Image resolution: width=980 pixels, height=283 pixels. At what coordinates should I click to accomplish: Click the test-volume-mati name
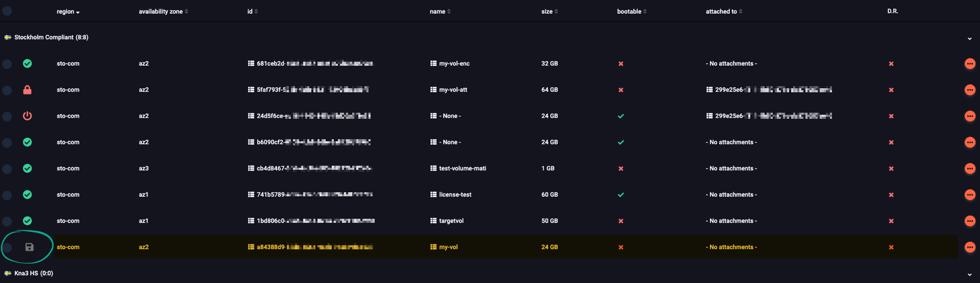(462, 168)
